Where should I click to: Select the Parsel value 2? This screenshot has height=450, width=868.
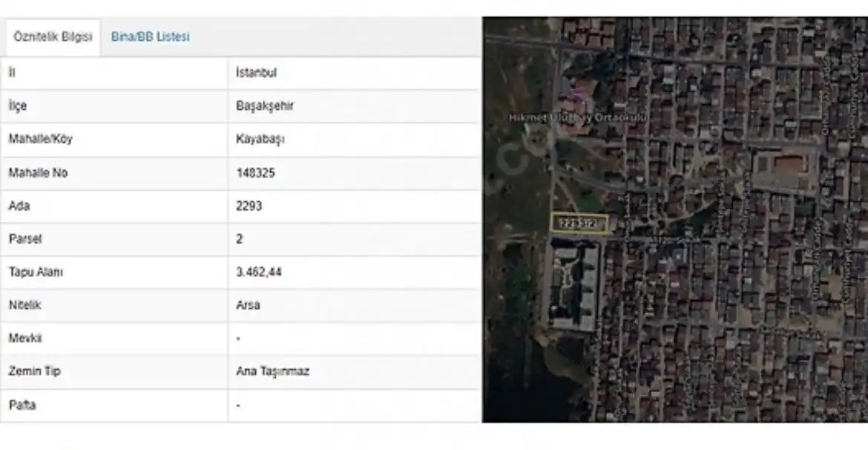(240, 239)
